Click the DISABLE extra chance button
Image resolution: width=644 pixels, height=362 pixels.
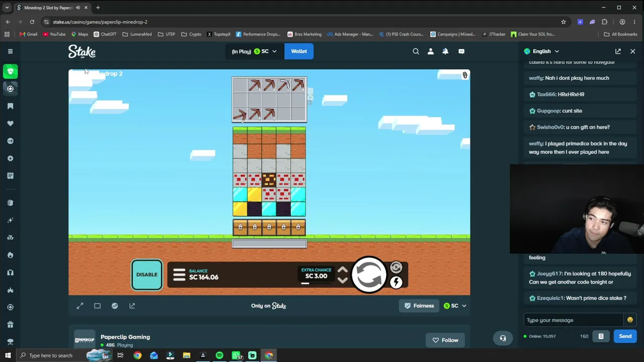(x=147, y=275)
